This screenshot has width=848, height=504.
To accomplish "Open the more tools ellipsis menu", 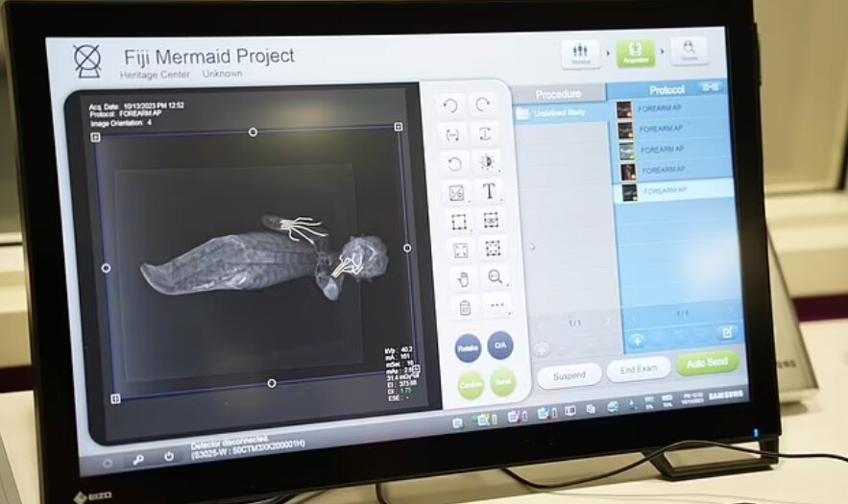I will tap(497, 306).
